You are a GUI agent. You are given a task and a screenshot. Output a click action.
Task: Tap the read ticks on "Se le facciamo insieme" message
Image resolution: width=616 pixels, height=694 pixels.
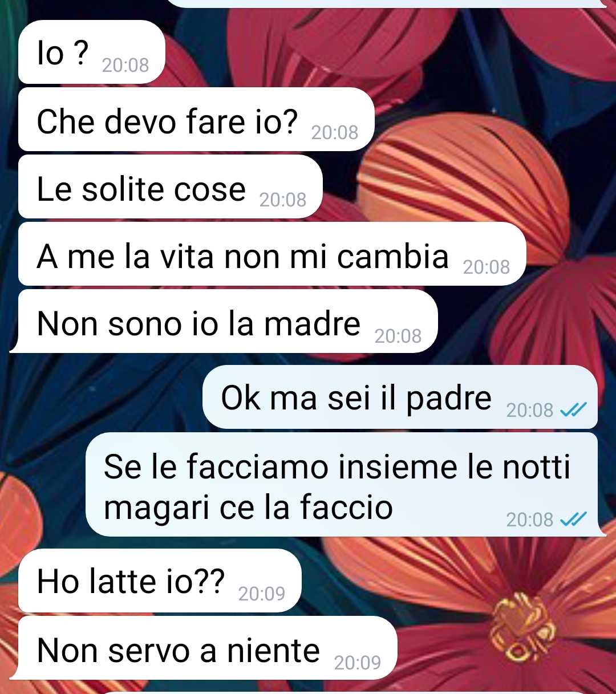click(x=573, y=519)
